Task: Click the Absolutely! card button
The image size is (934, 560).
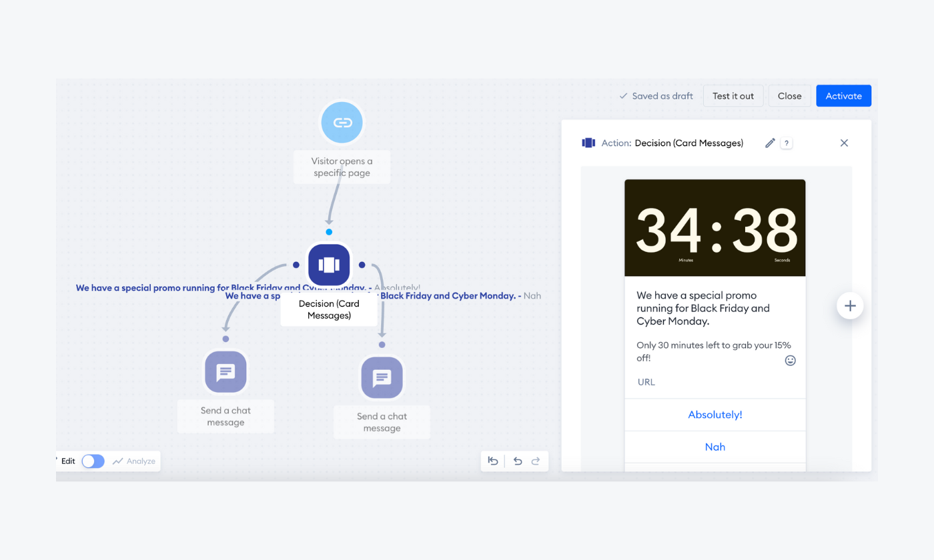Action: click(x=715, y=415)
